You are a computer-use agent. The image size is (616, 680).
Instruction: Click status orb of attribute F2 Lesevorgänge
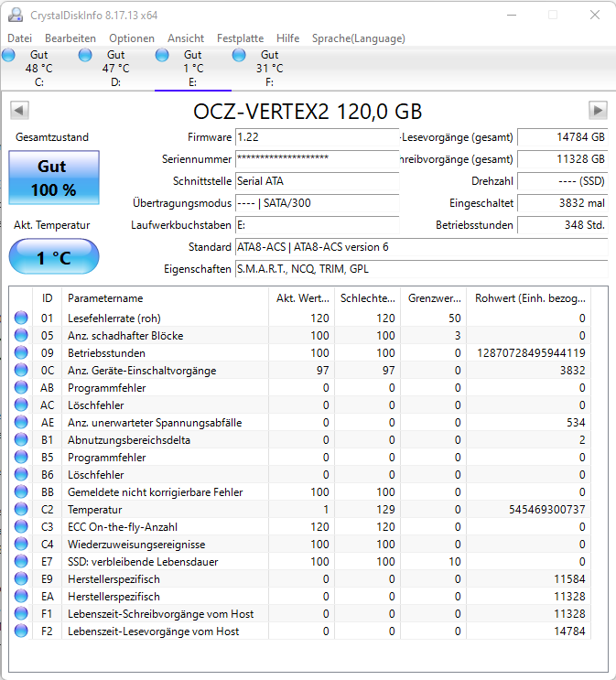[x=21, y=631]
